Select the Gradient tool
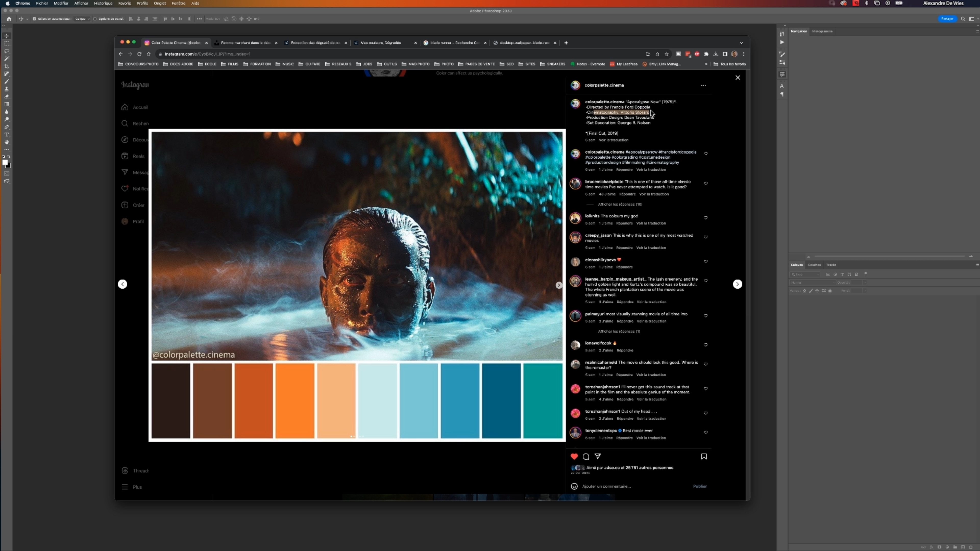980x551 pixels. coord(6,104)
